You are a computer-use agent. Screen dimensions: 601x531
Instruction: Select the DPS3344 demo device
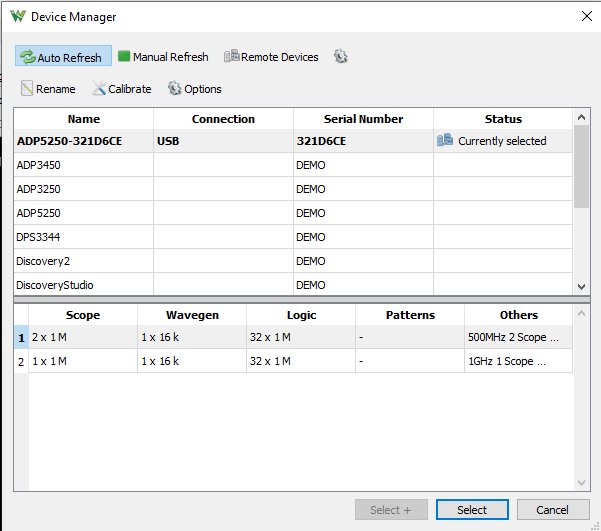(x=293, y=237)
